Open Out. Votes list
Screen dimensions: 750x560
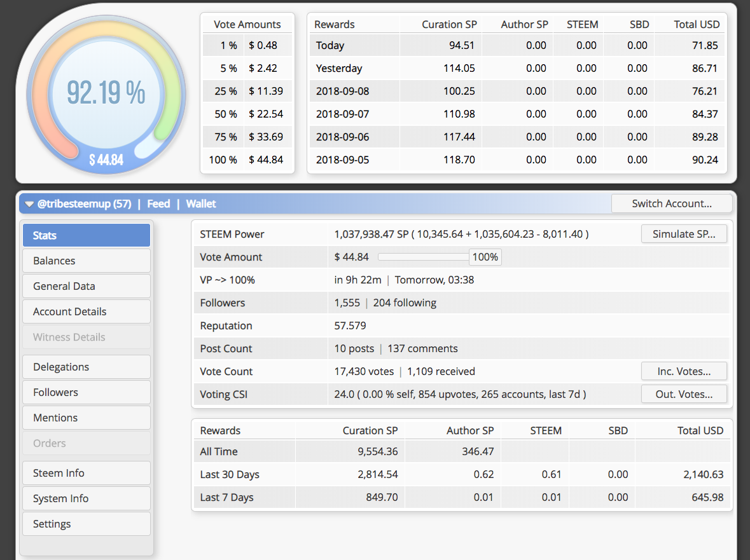(x=684, y=394)
